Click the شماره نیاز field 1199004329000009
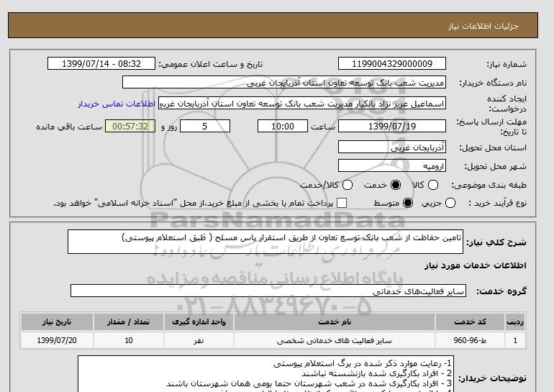Image resolution: width=554 pixels, height=392 pixels. [392, 63]
